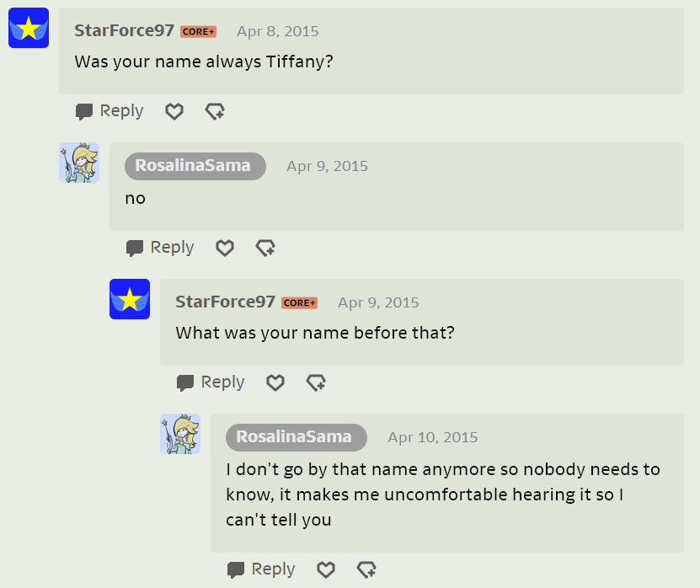Give badge to RosalinaSama's 'no' reply

[265, 248]
